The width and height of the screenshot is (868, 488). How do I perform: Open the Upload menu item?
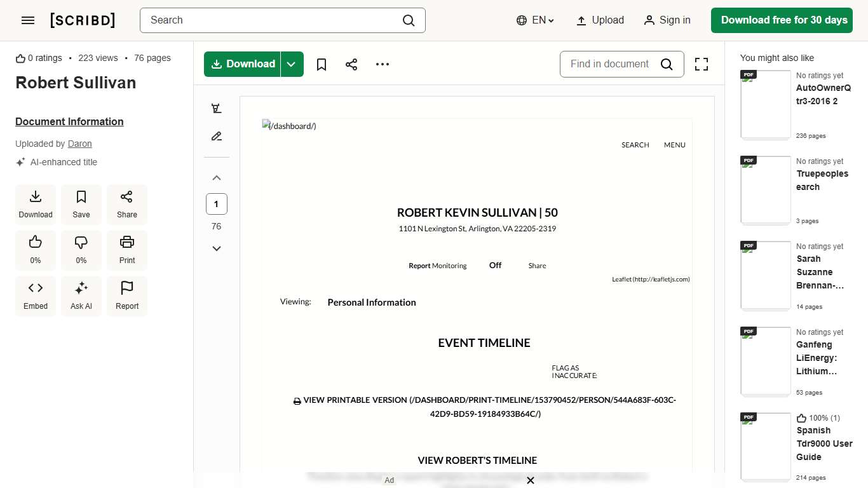(599, 20)
